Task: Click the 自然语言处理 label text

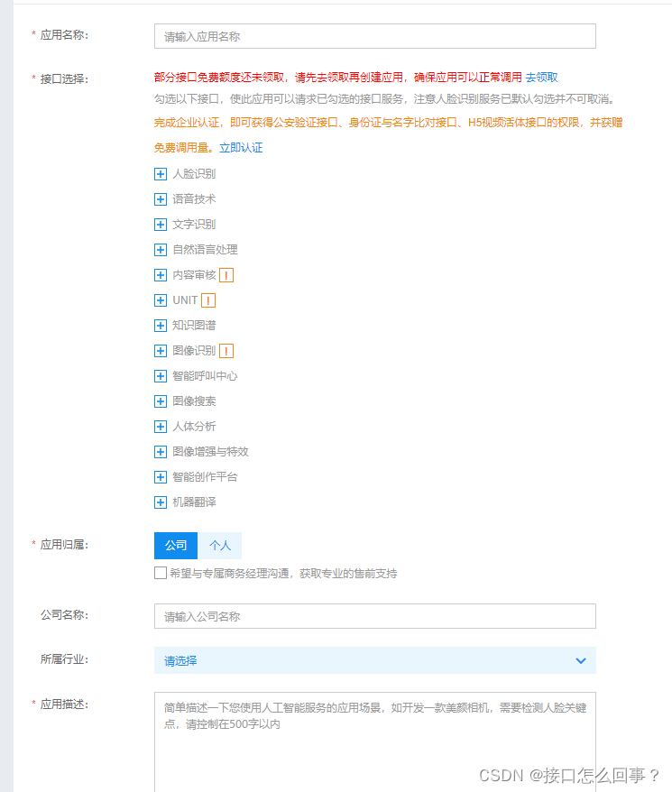Action: 205,250
